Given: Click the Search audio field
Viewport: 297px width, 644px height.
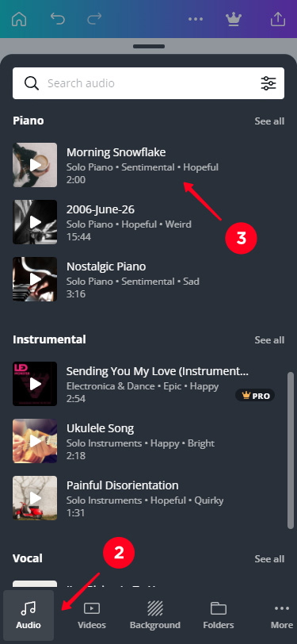Looking at the screenshot, I should click(x=149, y=83).
